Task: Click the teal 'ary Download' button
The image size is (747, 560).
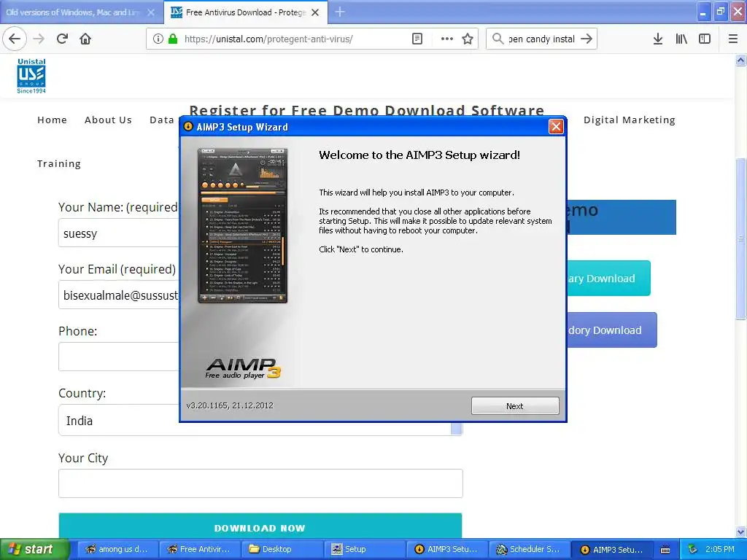Action: (609, 278)
